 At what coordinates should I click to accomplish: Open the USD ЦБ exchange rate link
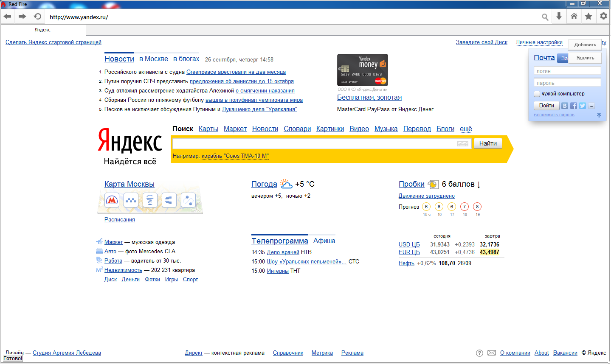(409, 244)
